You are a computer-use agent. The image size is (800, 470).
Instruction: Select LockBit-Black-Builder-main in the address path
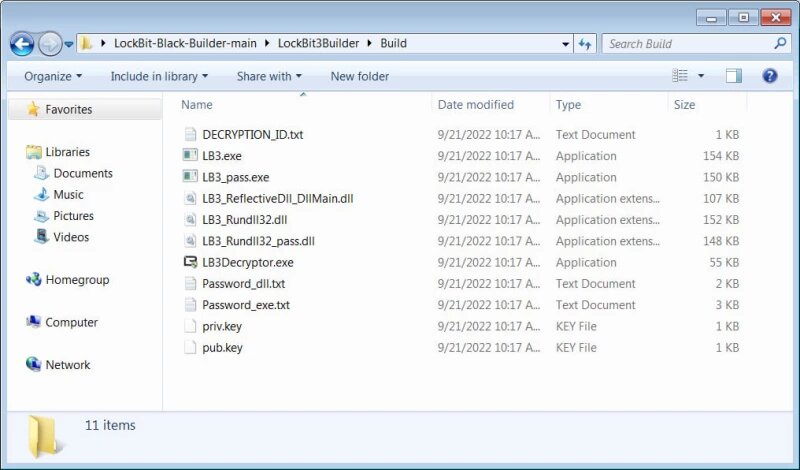tap(185, 43)
